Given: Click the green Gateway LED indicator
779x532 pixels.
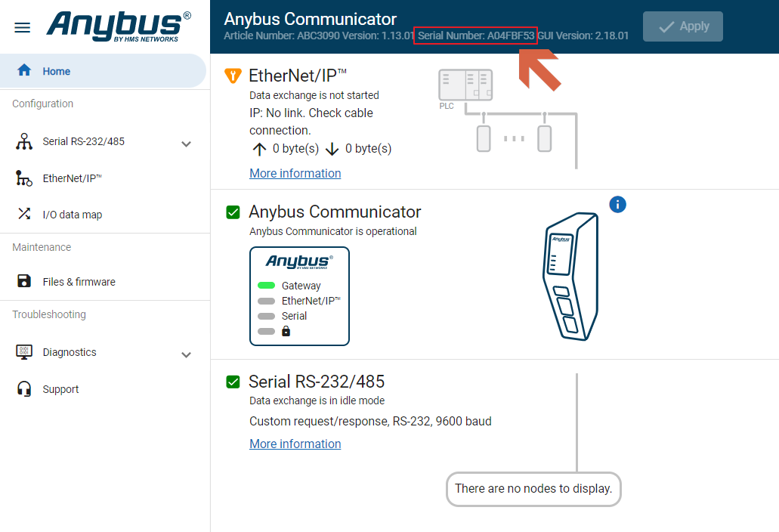Looking at the screenshot, I should 266,285.
